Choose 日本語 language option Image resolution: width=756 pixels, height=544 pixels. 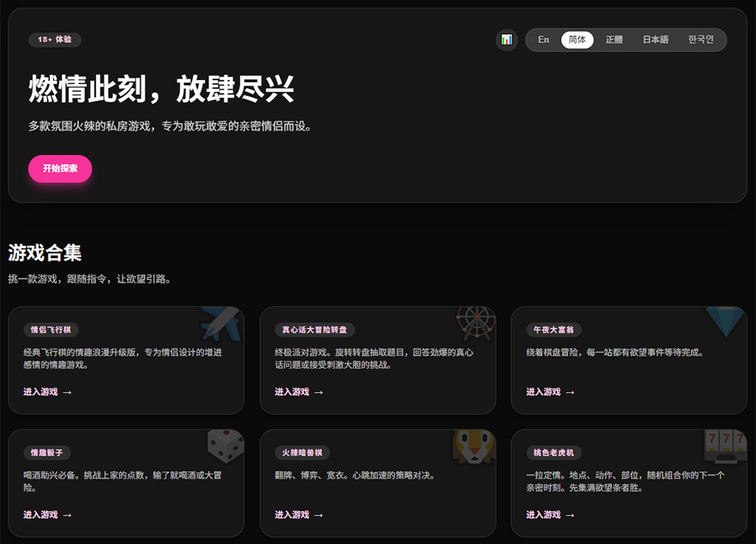pos(655,39)
